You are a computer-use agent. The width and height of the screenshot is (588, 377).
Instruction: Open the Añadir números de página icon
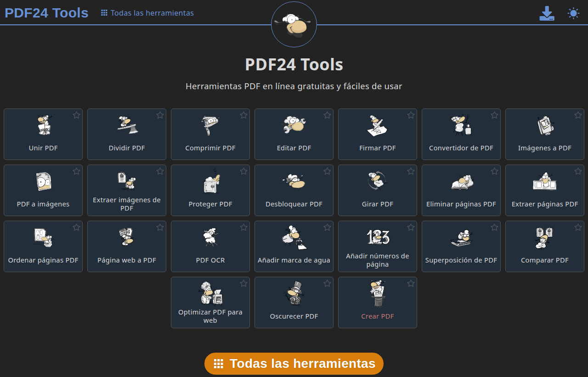[x=378, y=236]
